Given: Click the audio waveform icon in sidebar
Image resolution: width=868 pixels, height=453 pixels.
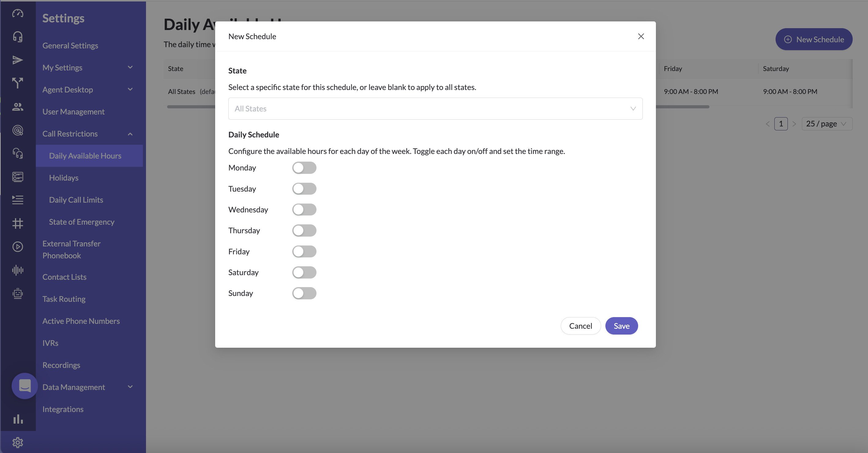Looking at the screenshot, I should [x=17, y=270].
